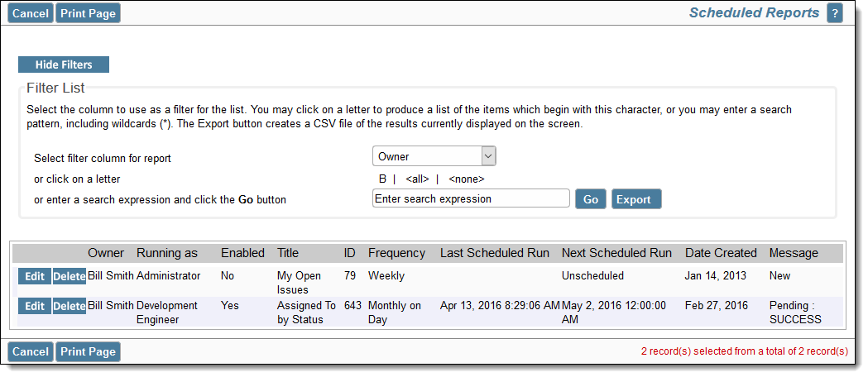Sort by the Owner column header
The image size is (868, 377).
click(106, 253)
